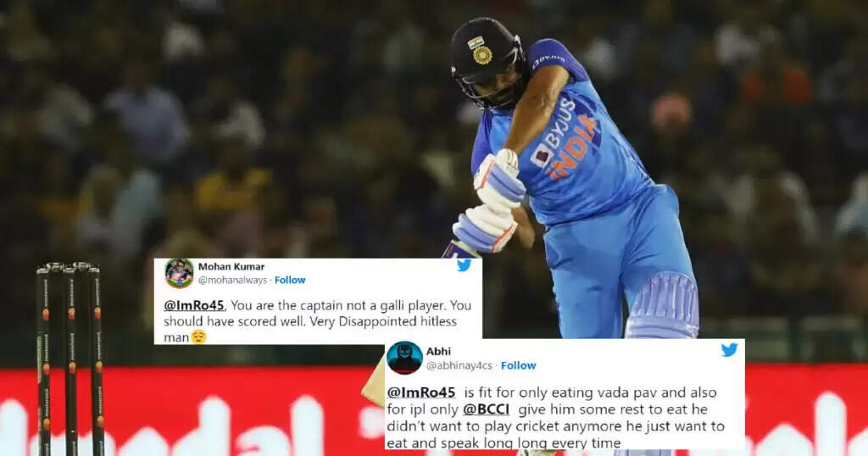Click the Abhi display name
This screenshot has width=868, height=456.
[438, 352]
